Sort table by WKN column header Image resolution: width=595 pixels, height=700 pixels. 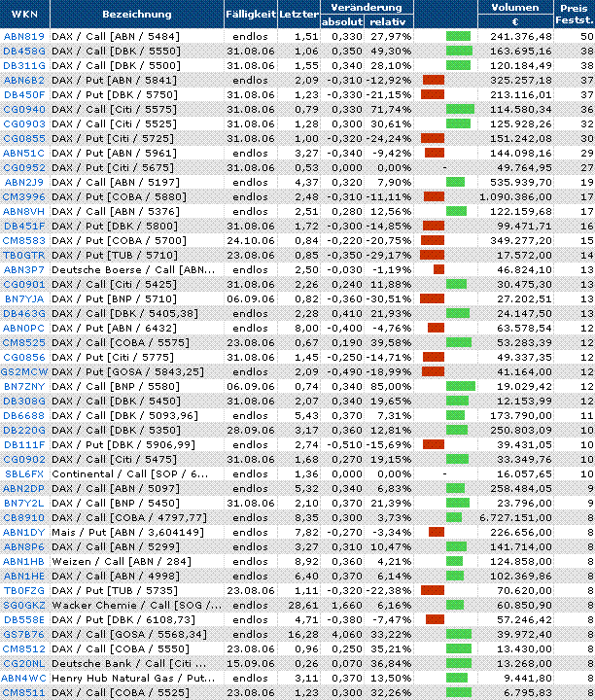click(x=24, y=14)
